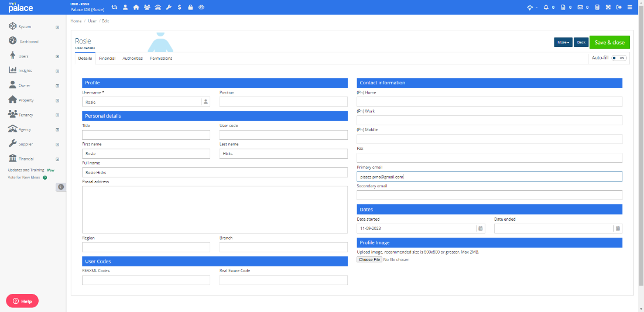Click the padlock icon in top bar
Image resolution: width=644 pixels, height=312 pixels.
pos(190,8)
